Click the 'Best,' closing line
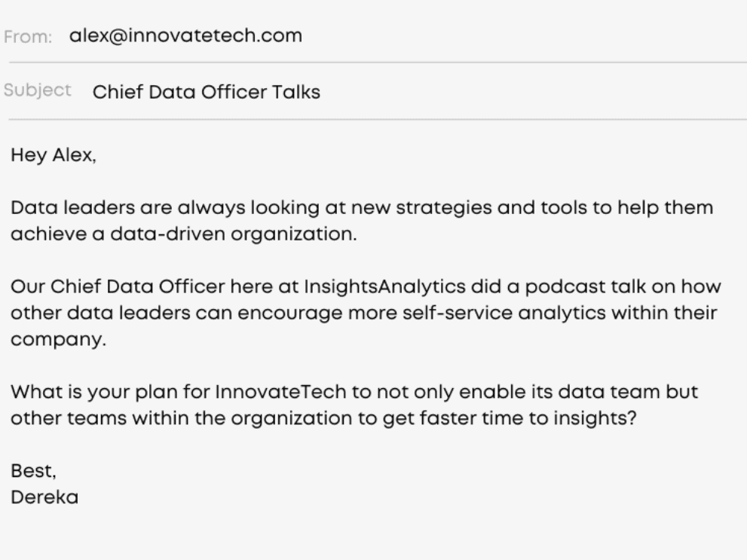 [x=33, y=471]
